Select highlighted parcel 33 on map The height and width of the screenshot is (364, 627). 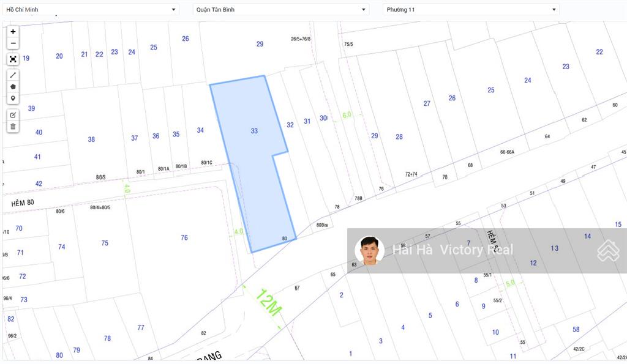point(254,131)
